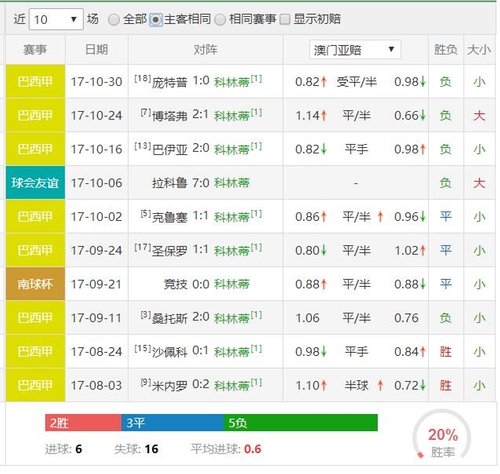This screenshot has width=500, height=474.
Task: Click score 1:0 of 庞特普 match
Action: [201, 81]
